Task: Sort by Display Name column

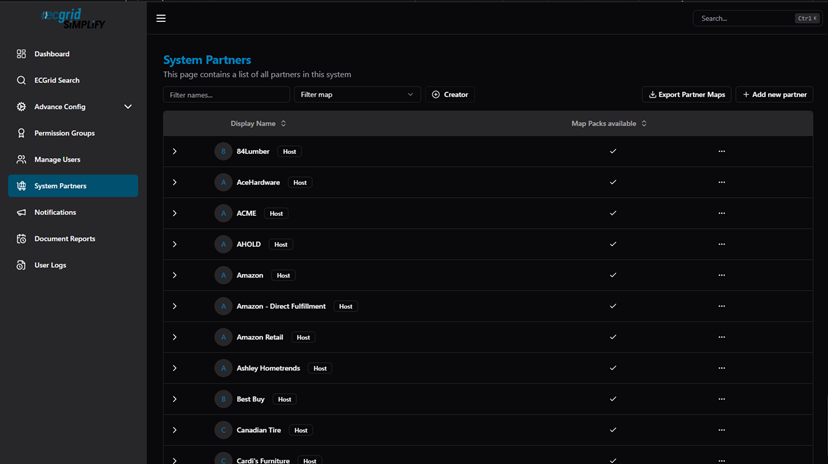Action: (x=258, y=124)
